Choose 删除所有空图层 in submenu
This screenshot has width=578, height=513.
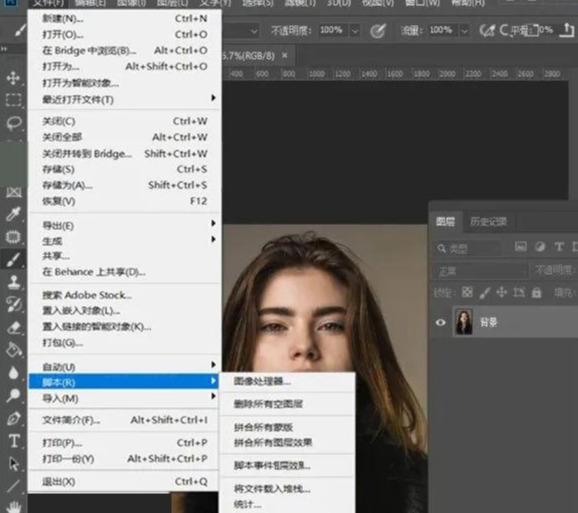[x=287, y=404]
